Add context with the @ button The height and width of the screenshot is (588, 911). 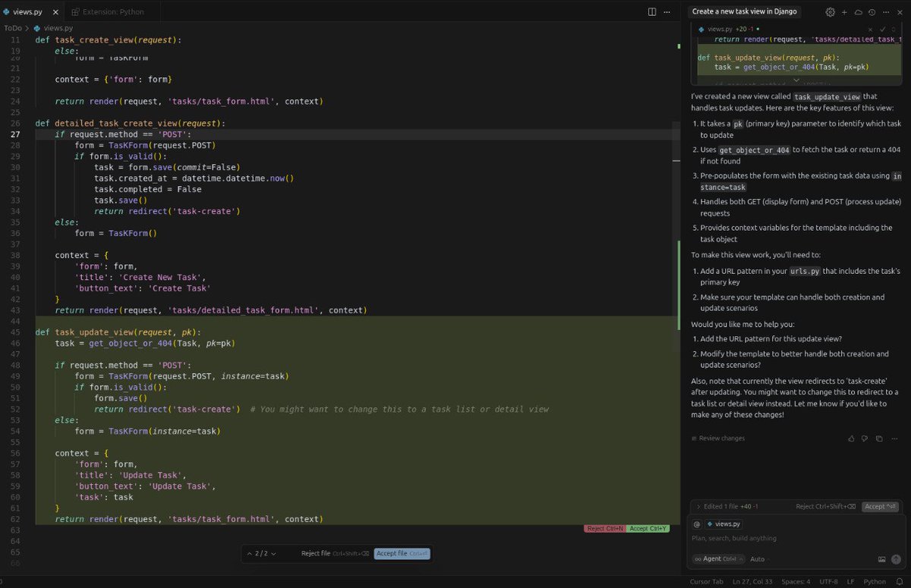click(696, 524)
